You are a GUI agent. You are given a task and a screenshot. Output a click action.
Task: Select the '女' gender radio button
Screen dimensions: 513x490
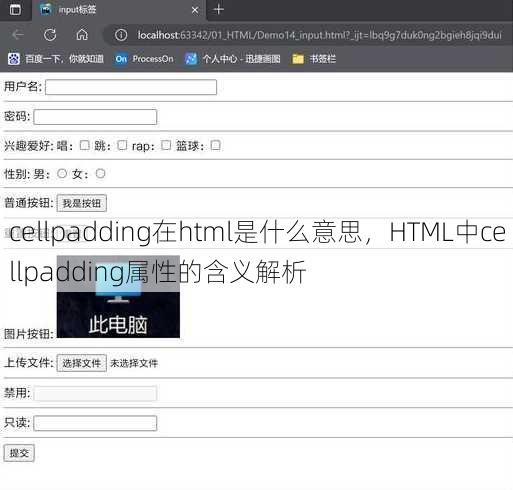pos(100,173)
